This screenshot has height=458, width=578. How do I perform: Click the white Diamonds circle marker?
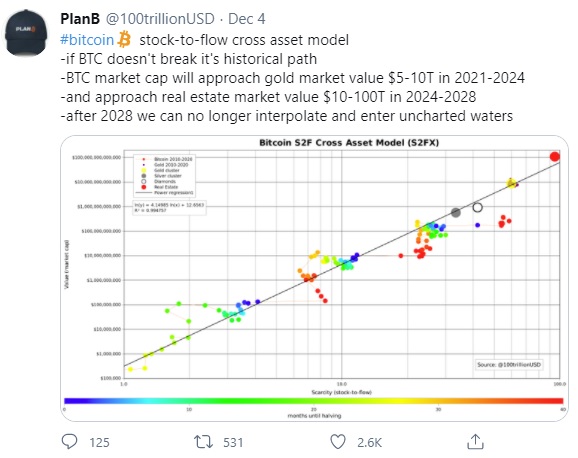click(477, 208)
